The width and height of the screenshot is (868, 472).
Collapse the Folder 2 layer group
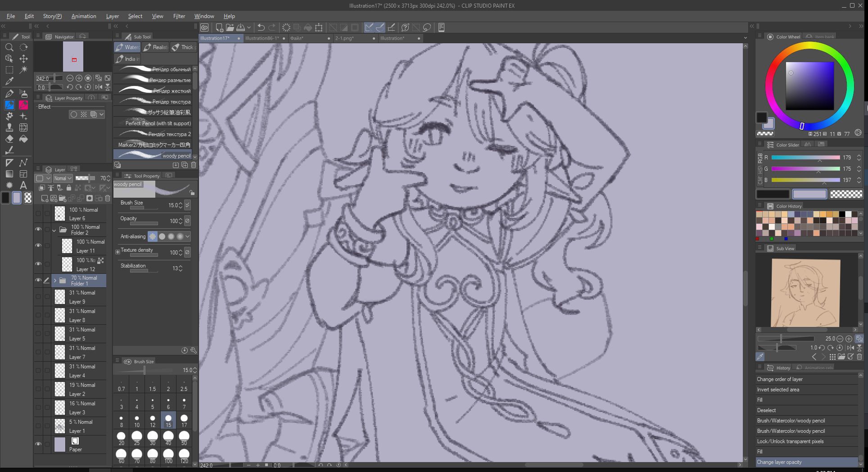(54, 230)
